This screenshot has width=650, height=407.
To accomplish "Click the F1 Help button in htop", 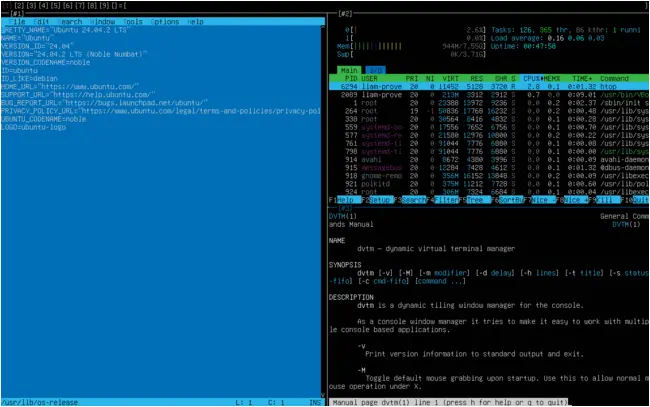I will (x=345, y=200).
